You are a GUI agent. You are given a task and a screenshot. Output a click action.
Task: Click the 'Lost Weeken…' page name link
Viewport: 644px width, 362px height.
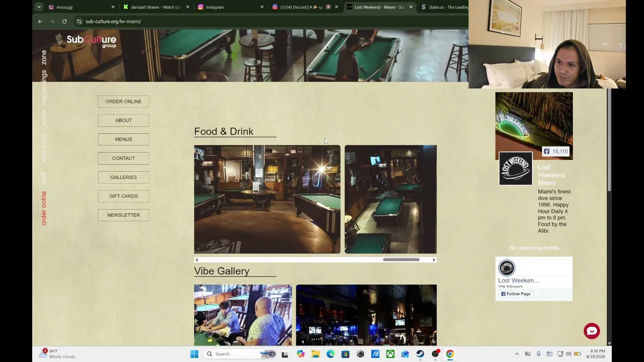(519, 281)
